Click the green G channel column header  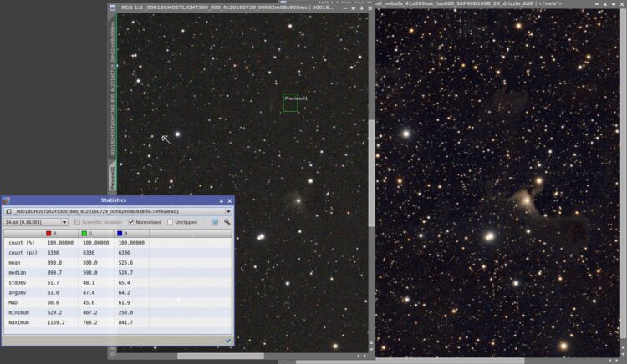(96, 233)
